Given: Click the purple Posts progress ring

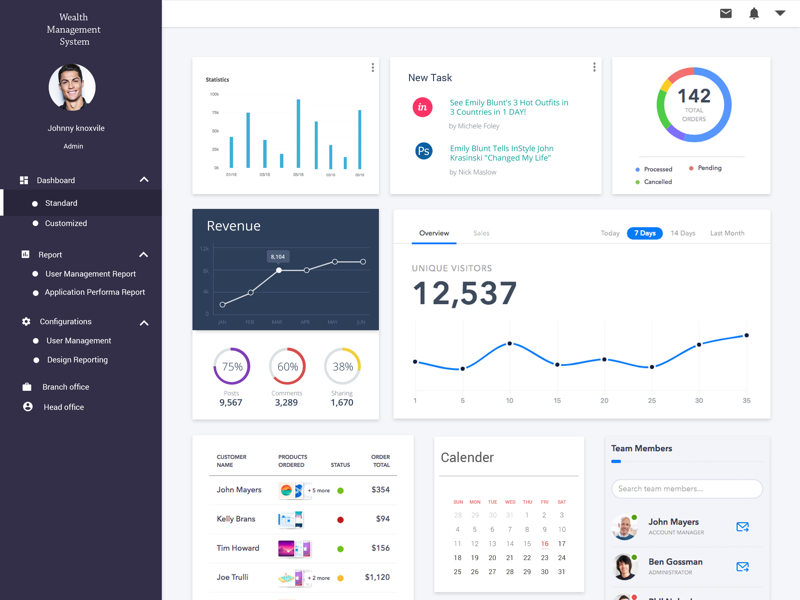Looking at the screenshot, I should (232, 367).
